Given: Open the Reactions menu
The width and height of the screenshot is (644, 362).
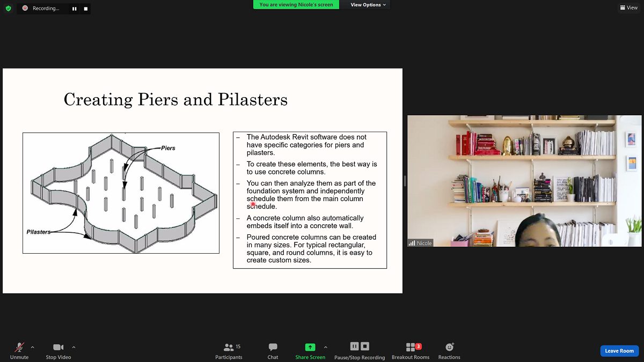Looking at the screenshot, I should [x=449, y=351].
